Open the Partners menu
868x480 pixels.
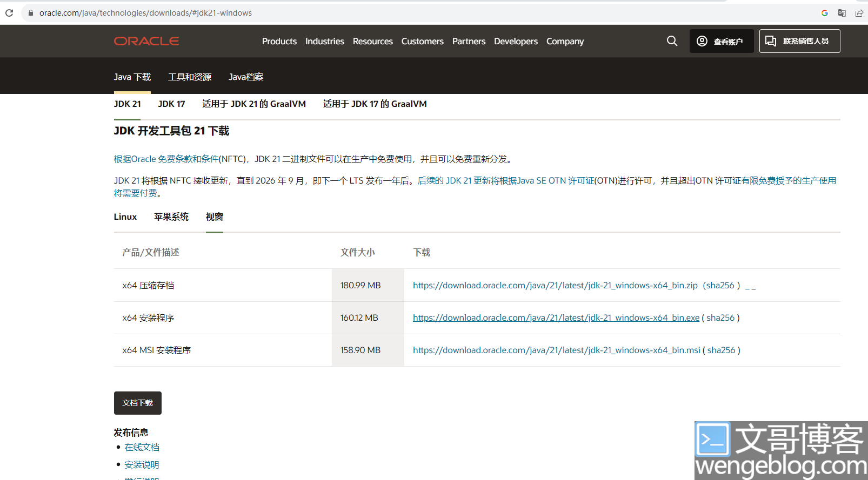[x=469, y=42]
